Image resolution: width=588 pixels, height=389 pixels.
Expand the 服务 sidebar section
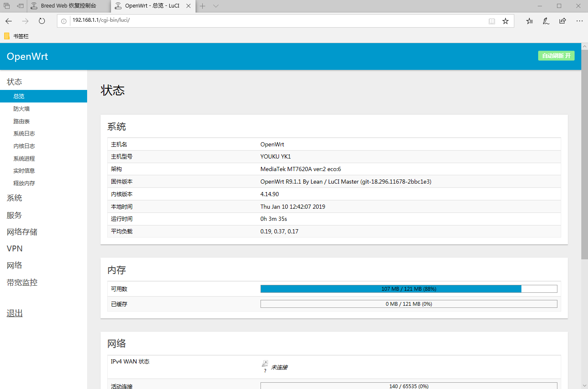(14, 215)
